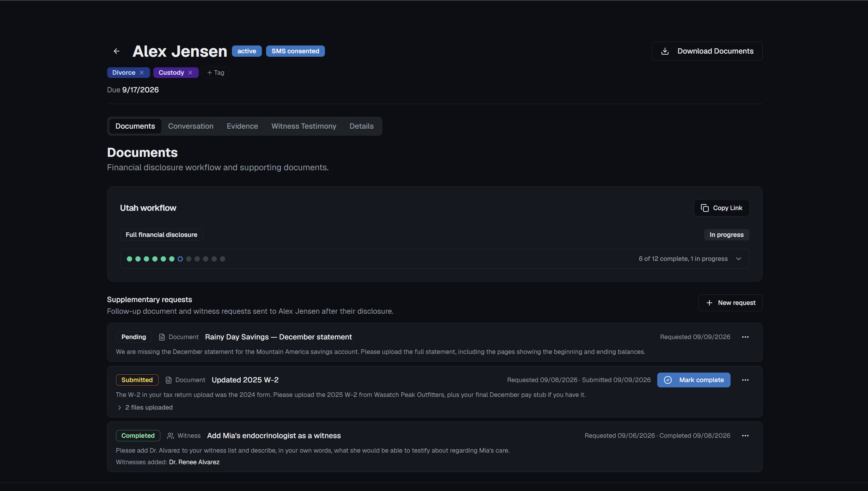Expand the 2 files uploaded list

tap(144, 407)
